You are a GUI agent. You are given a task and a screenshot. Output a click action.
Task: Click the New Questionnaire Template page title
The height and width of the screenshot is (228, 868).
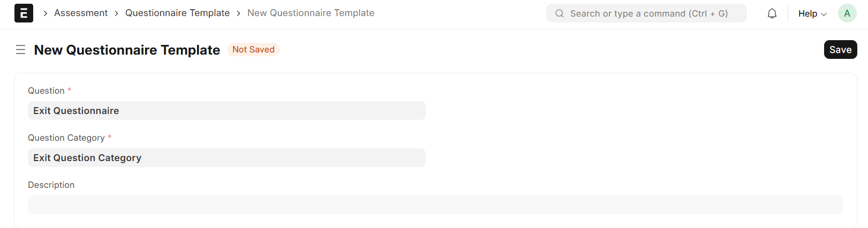pos(127,50)
